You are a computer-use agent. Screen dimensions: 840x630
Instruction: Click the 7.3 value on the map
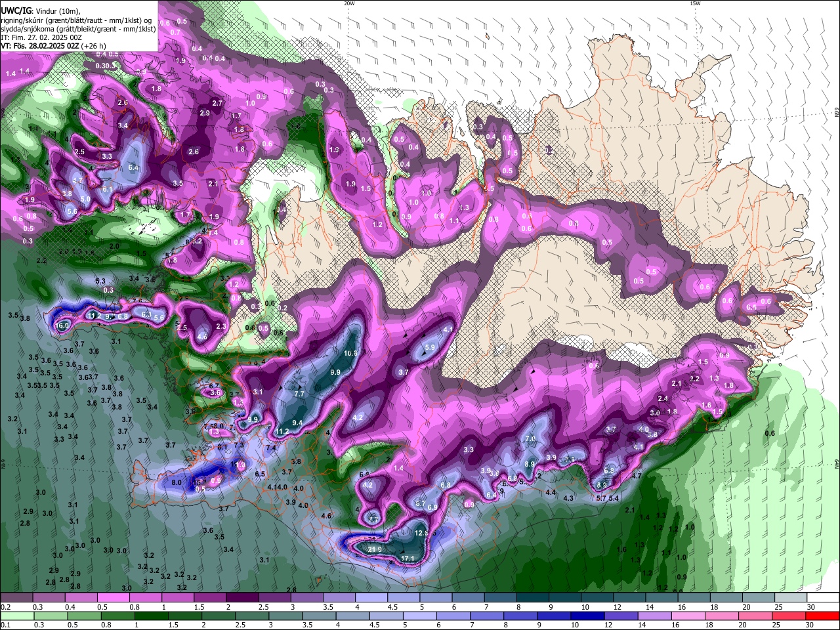point(238,445)
